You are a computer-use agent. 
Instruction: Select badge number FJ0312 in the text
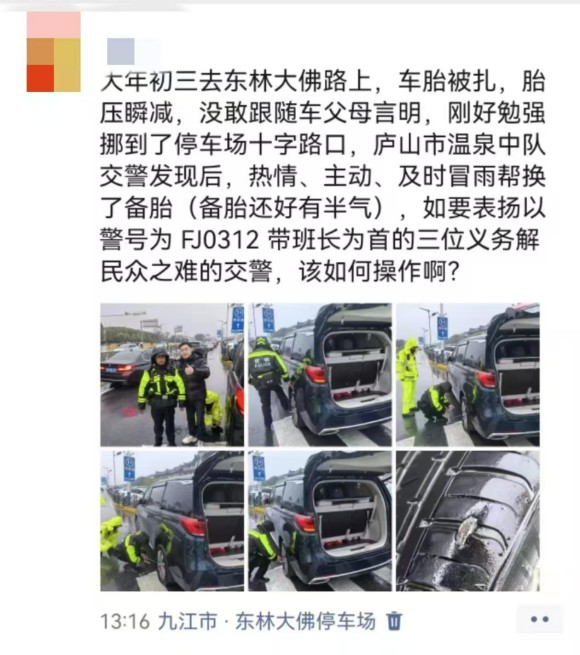coord(220,240)
